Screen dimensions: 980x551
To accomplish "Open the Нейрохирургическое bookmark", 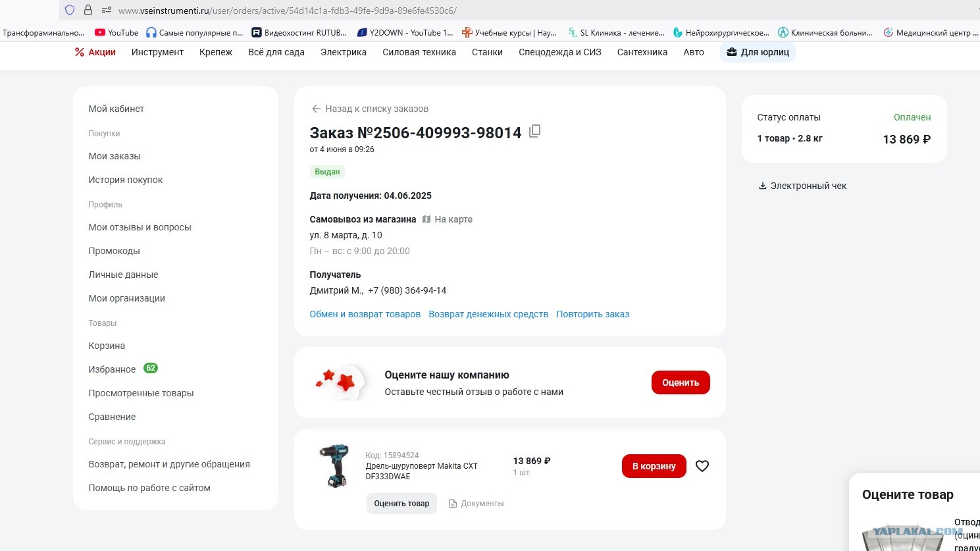I will coord(721,32).
